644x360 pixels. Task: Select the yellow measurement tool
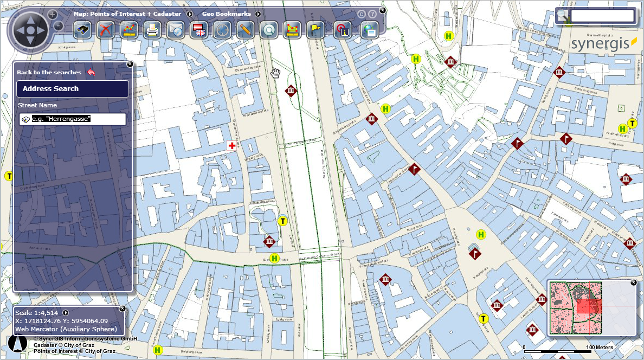tap(292, 30)
